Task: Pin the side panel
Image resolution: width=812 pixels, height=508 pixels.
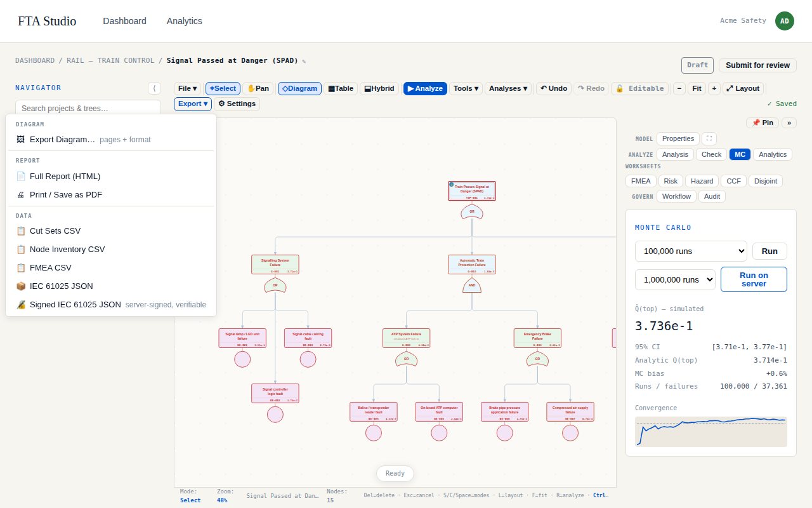Action: click(x=763, y=123)
